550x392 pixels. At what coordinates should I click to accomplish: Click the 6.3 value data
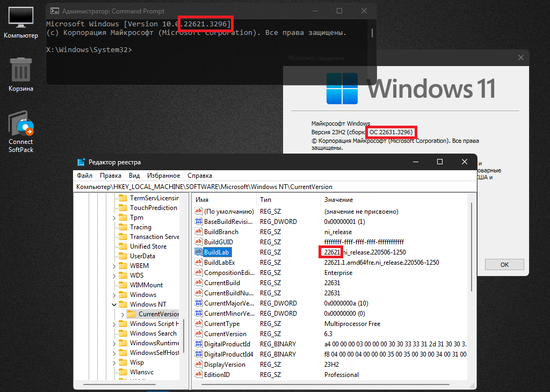(328, 334)
